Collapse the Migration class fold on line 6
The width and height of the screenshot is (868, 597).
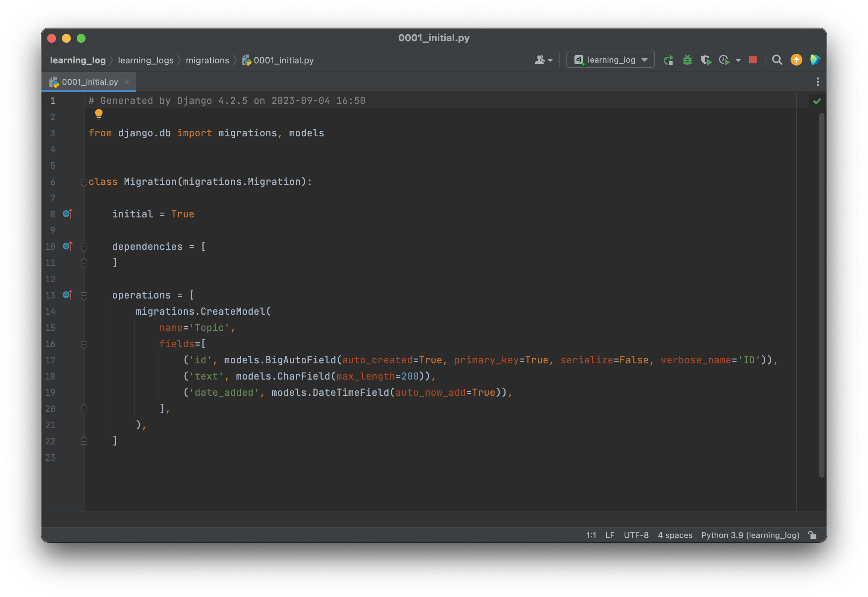click(x=84, y=182)
